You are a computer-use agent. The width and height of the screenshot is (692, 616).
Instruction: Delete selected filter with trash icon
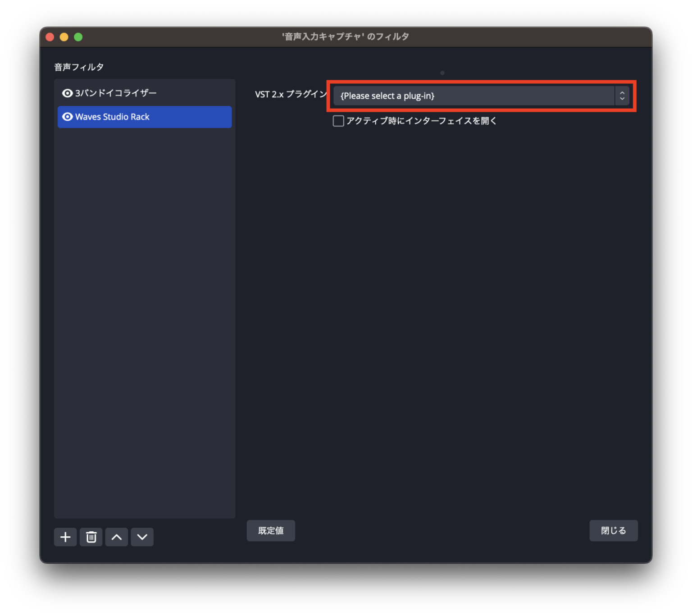[91, 537]
